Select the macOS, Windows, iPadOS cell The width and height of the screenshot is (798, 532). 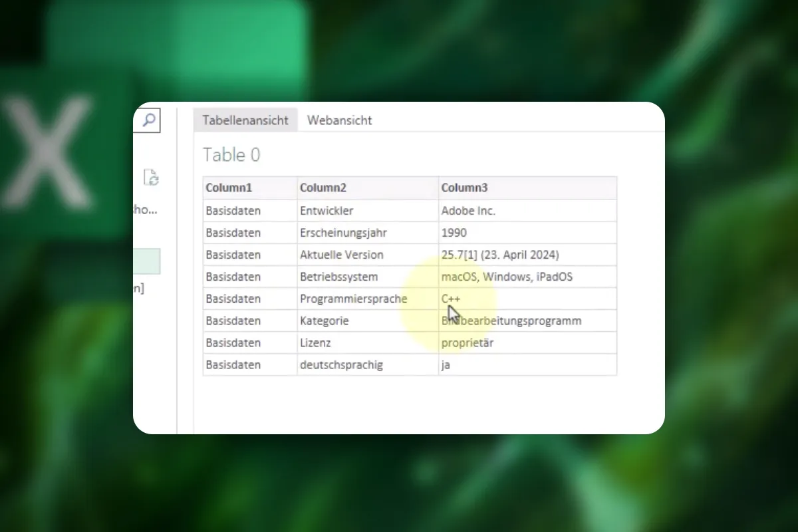[527, 277]
